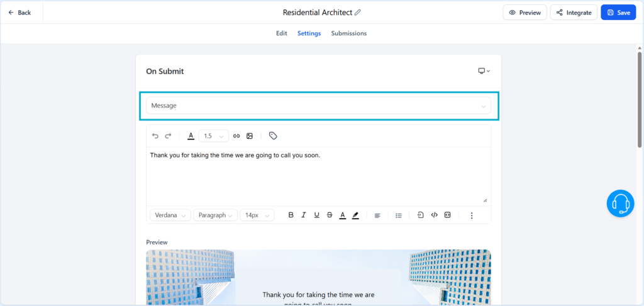
Task: Click the source code view icon
Action: point(434,215)
